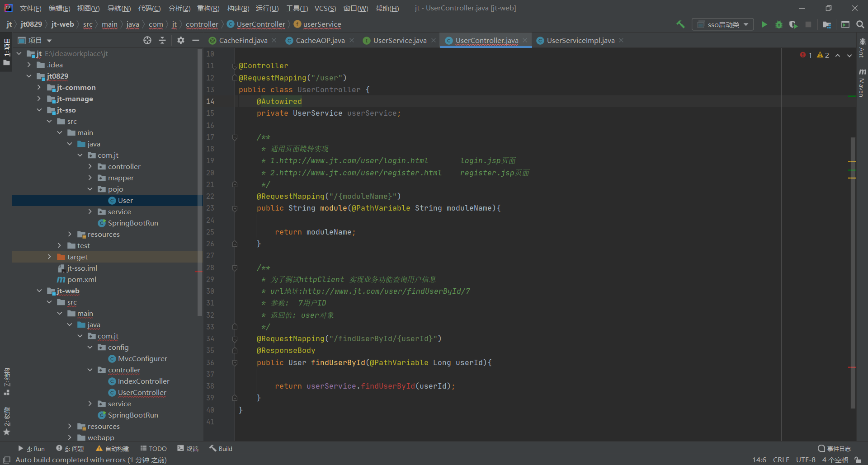Open the Ant tool window

(862, 47)
